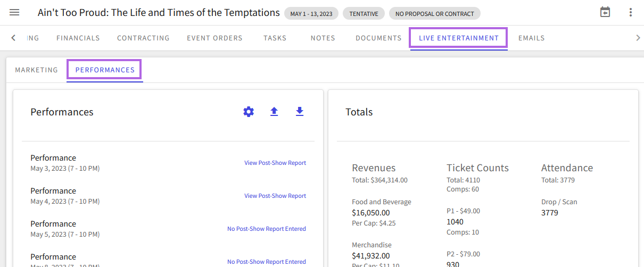Click the Per Cap: $4.25 text

(373, 223)
